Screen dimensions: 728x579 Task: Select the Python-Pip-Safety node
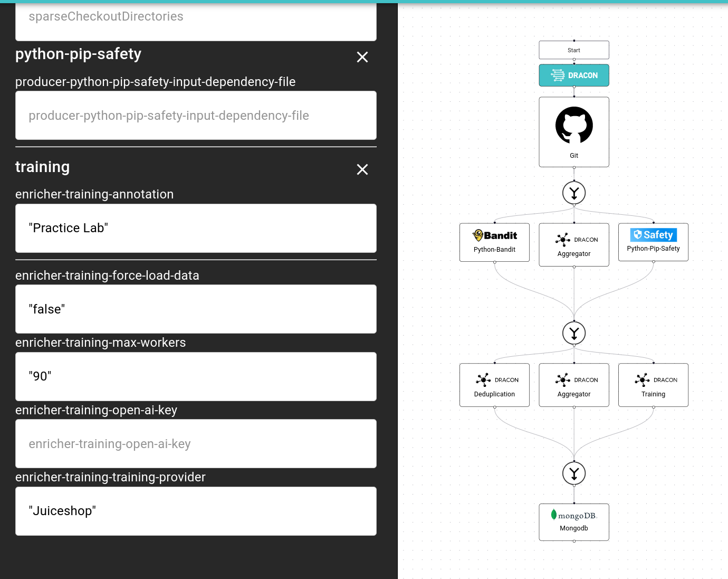coord(653,242)
